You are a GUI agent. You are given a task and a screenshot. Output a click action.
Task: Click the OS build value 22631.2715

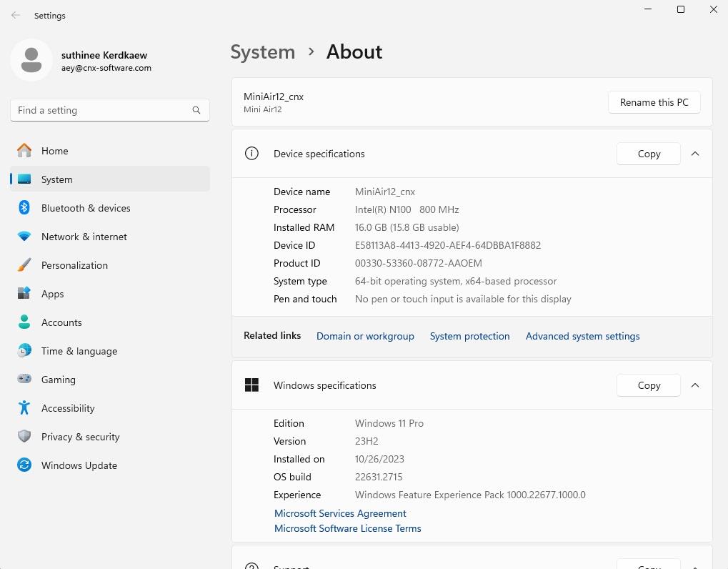[379, 477]
